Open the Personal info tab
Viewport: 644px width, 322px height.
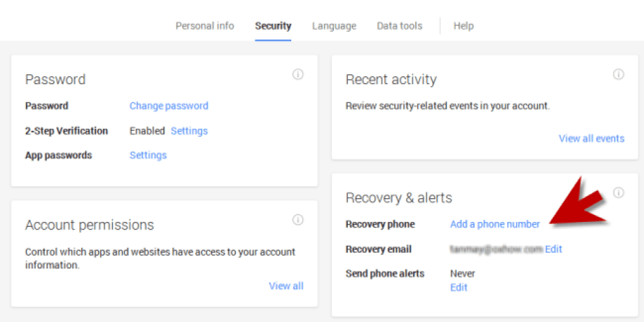click(204, 26)
